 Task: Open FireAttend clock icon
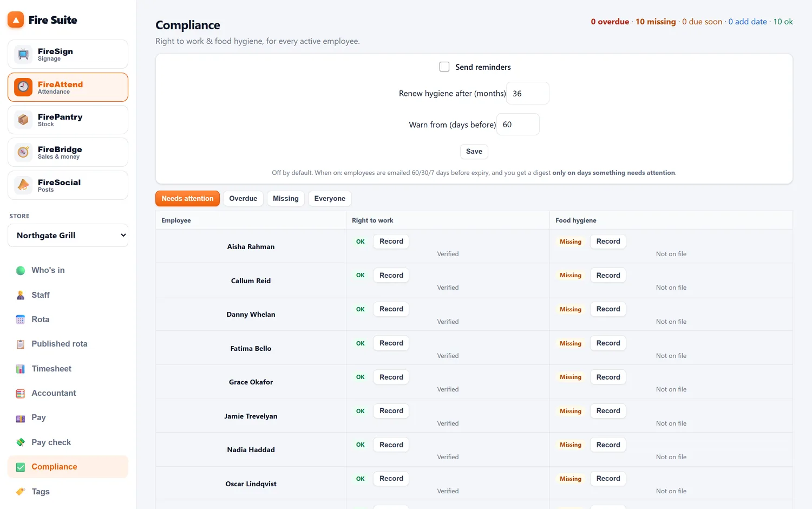click(23, 87)
